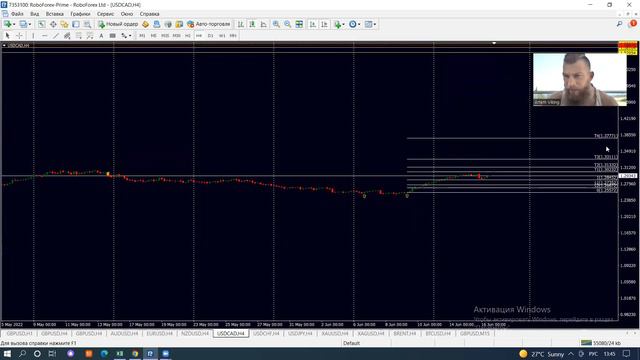Select the candlestick chart type icon
640x360 pixels.
click(x=252, y=24)
